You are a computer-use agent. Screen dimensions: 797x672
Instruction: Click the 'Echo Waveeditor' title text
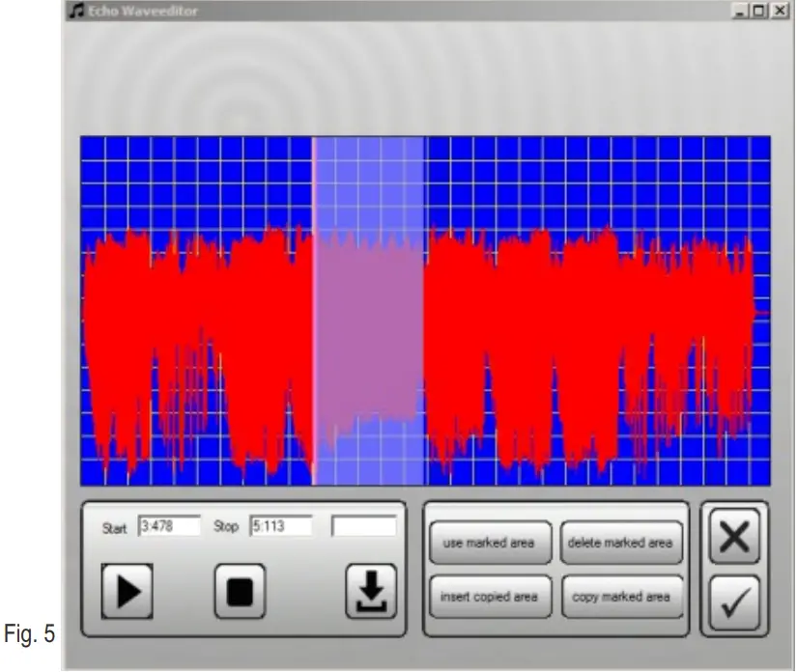pyautogui.click(x=143, y=11)
